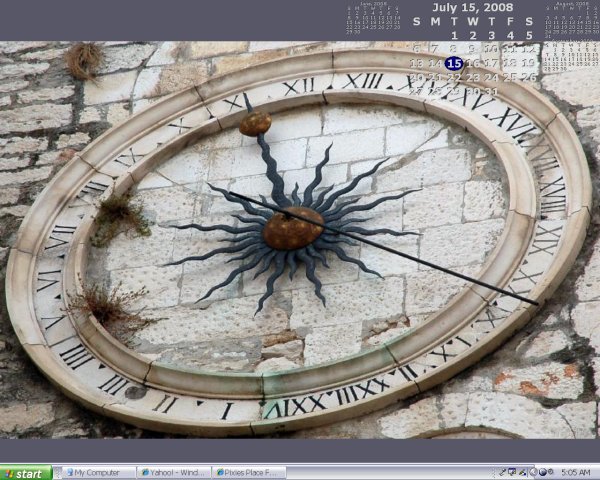Click the 5:05 AM taskbar clock
600x480 pixels.
(576, 472)
